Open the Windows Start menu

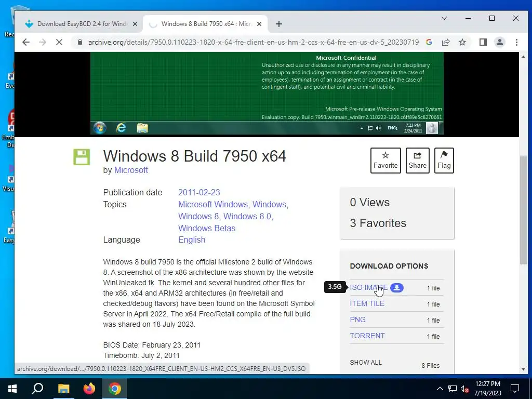pos(12,389)
